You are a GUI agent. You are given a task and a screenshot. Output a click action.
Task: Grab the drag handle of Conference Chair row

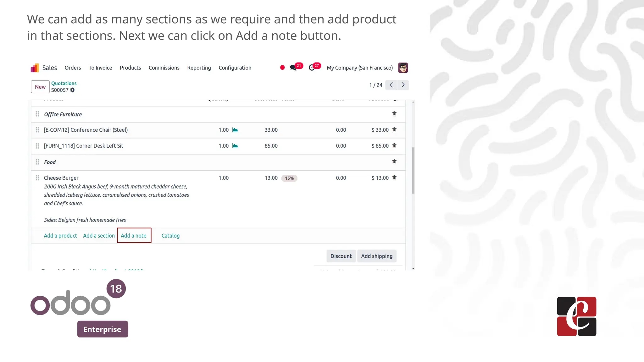(x=37, y=130)
